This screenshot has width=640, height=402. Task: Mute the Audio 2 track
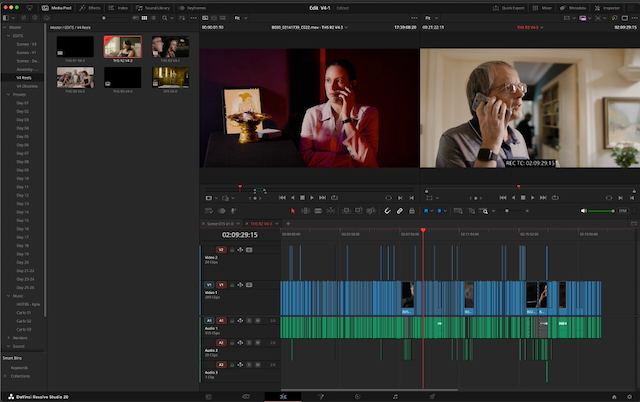pos(258,343)
